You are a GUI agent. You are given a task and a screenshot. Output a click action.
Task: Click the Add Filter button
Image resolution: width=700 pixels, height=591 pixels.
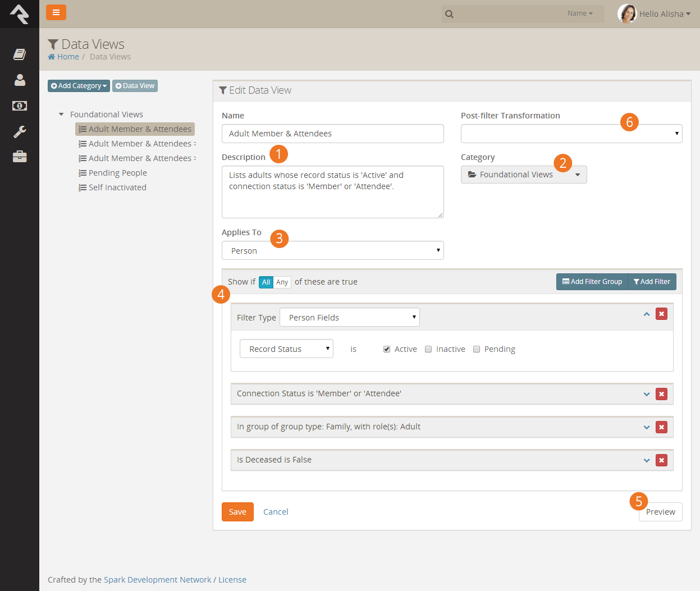tap(652, 282)
